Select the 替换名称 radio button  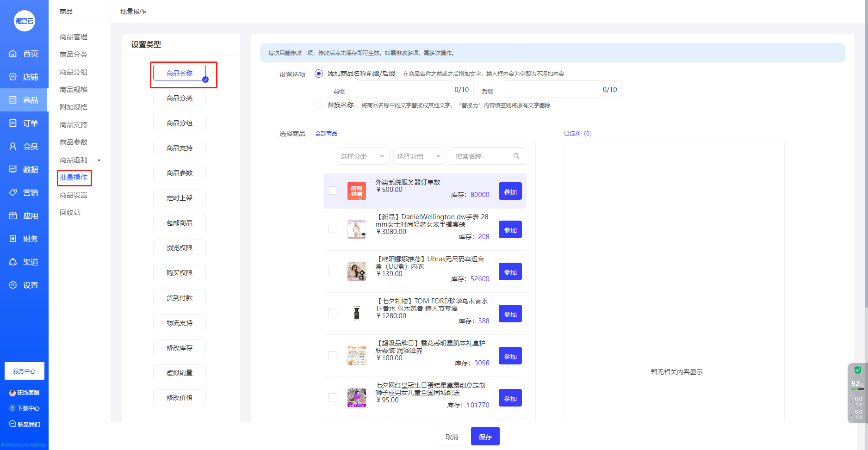319,105
